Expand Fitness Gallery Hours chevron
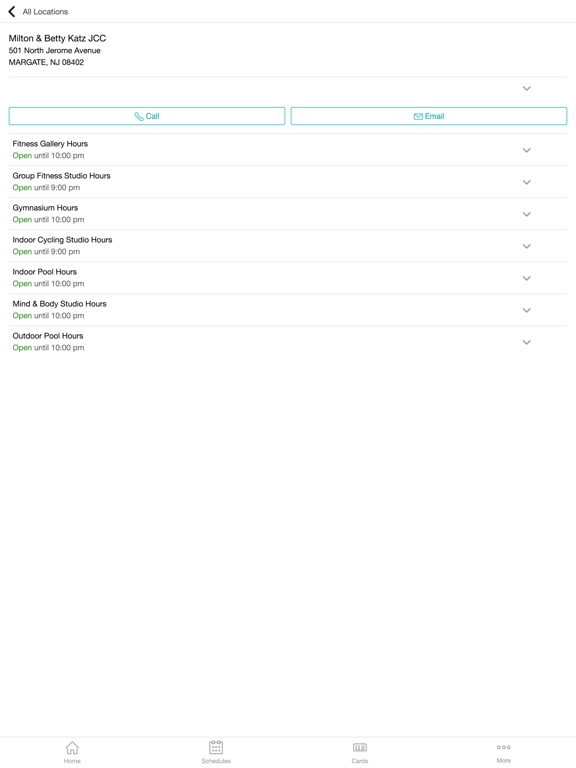576x768 pixels. (527, 150)
